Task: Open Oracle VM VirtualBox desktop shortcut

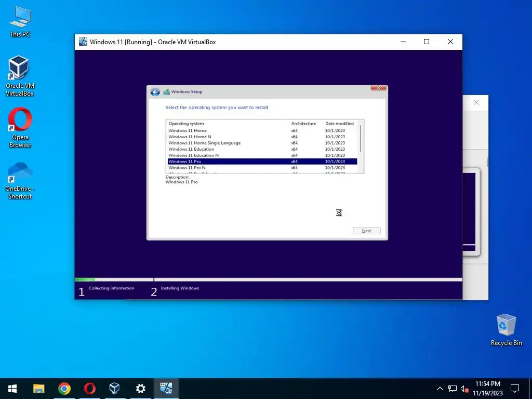Action: coord(20,76)
